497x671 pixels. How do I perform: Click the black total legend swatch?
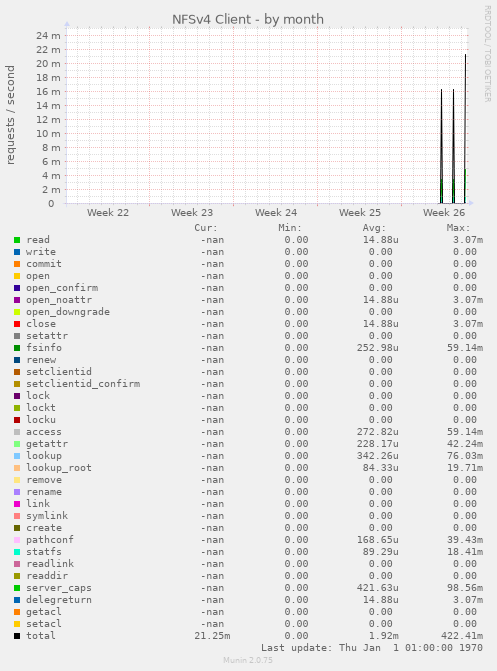17,636
